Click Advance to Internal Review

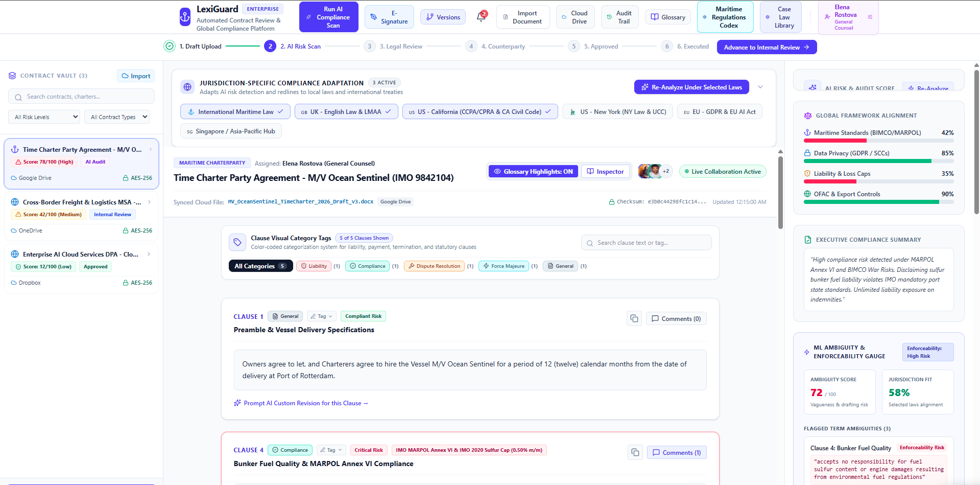click(767, 47)
